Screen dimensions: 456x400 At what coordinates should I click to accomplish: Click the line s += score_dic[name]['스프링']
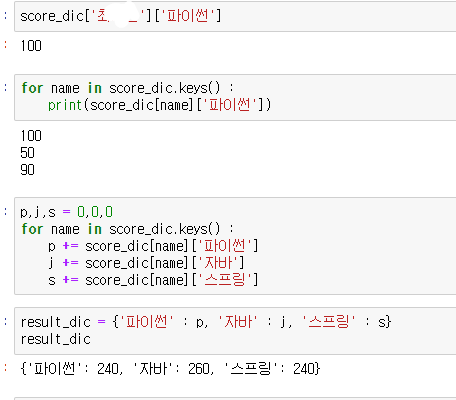153,280
